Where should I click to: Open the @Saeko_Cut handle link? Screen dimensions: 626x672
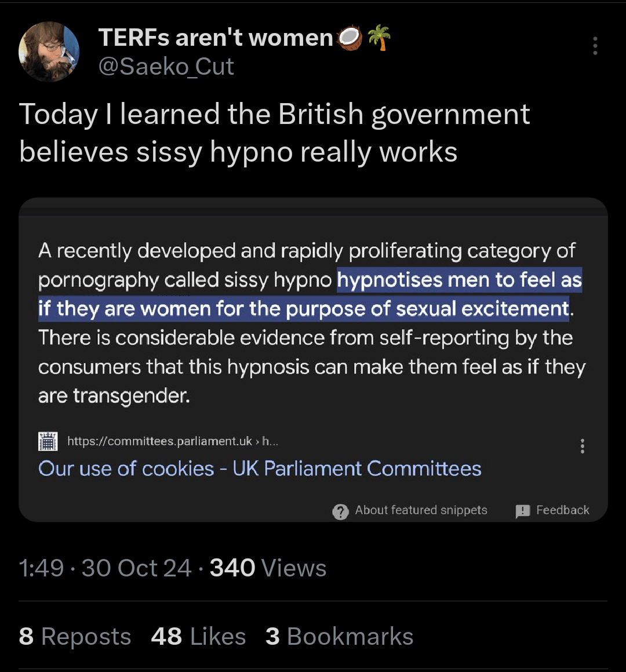pos(166,67)
